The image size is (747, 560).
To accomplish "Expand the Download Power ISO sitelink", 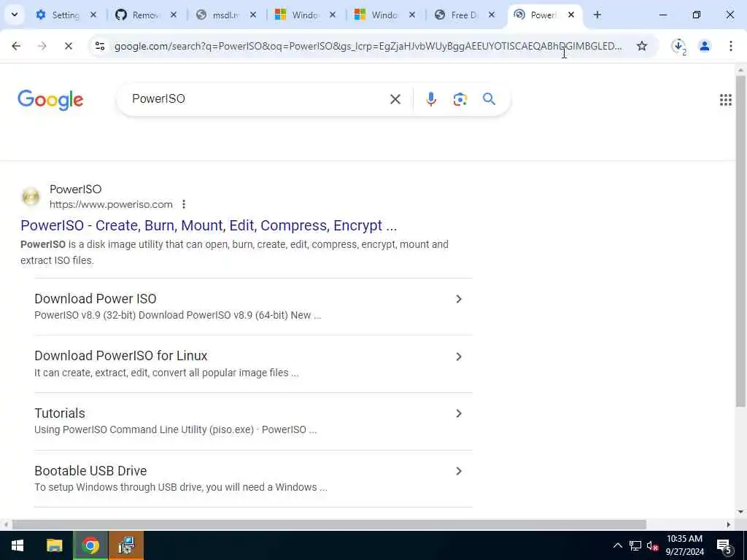I will click(458, 299).
